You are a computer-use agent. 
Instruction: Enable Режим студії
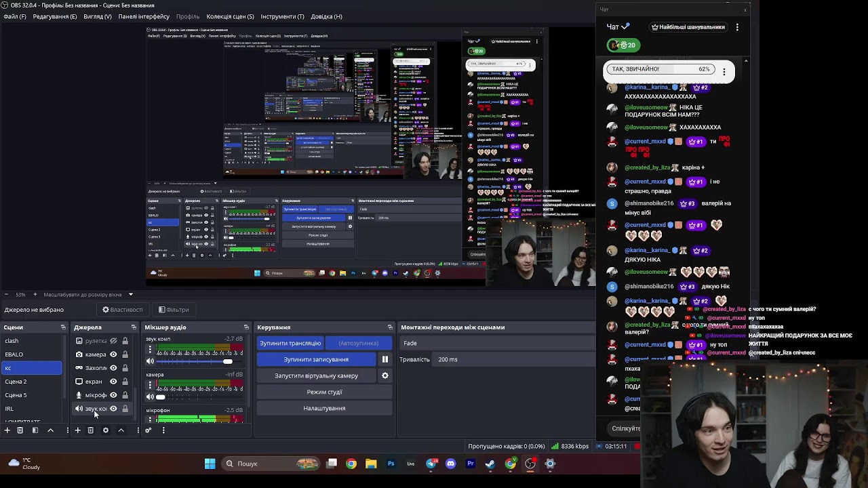click(324, 392)
